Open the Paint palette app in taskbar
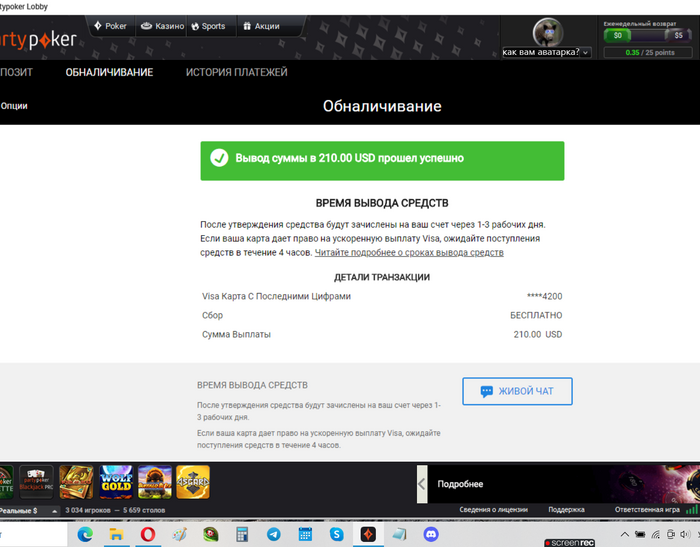The height and width of the screenshot is (547, 700). coord(179,534)
